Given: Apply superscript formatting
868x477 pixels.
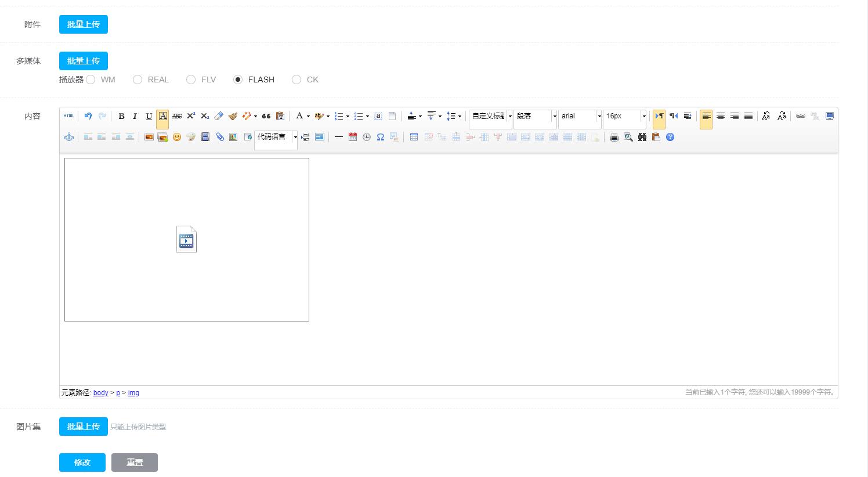Looking at the screenshot, I should [191, 116].
